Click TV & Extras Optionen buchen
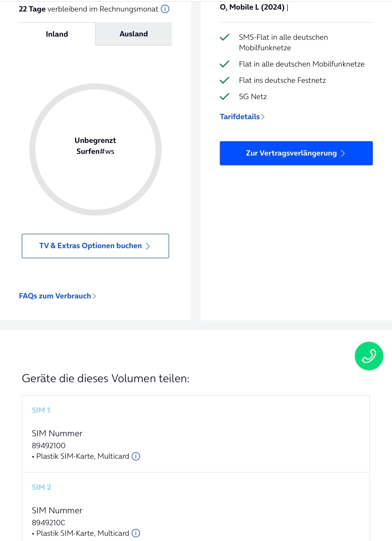This screenshot has width=392, height=541. [x=95, y=246]
